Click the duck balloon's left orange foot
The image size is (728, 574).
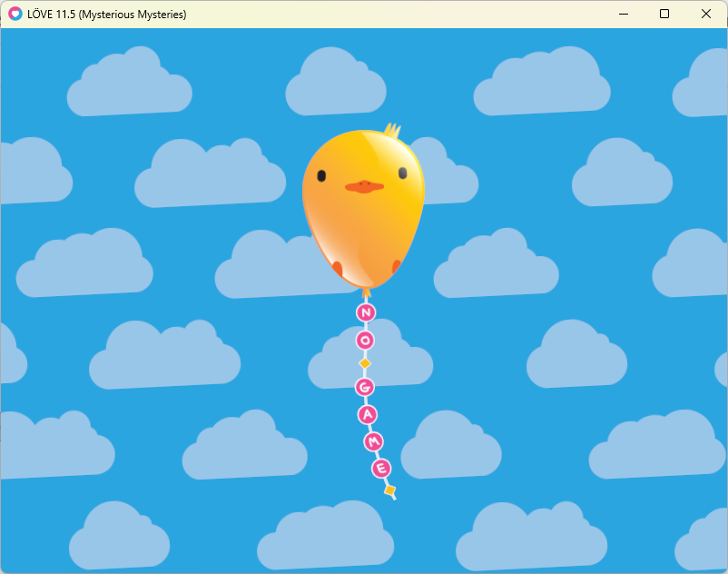pyautogui.click(x=337, y=269)
